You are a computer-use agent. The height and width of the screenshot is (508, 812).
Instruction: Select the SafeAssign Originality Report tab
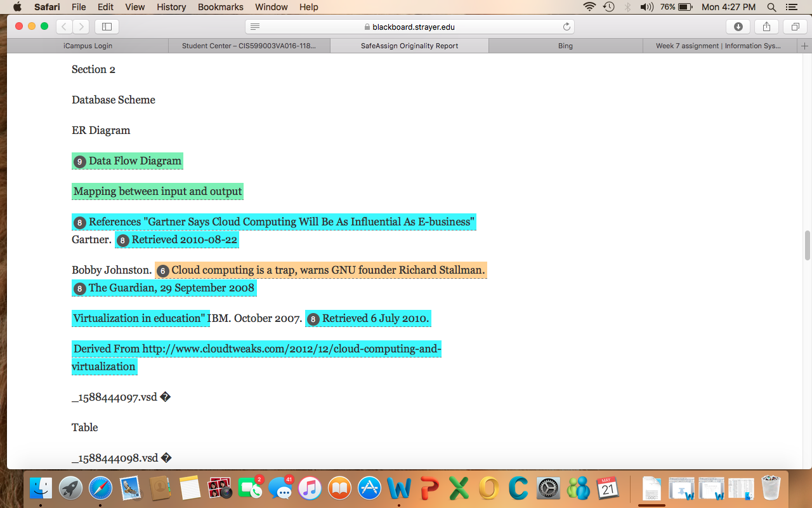[x=409, y=46]
